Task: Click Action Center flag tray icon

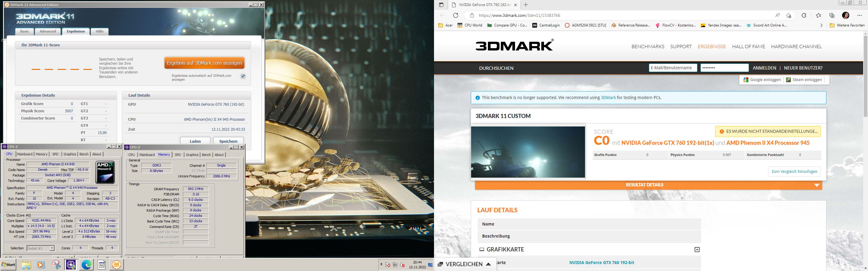Action: [x=388, y=265]
